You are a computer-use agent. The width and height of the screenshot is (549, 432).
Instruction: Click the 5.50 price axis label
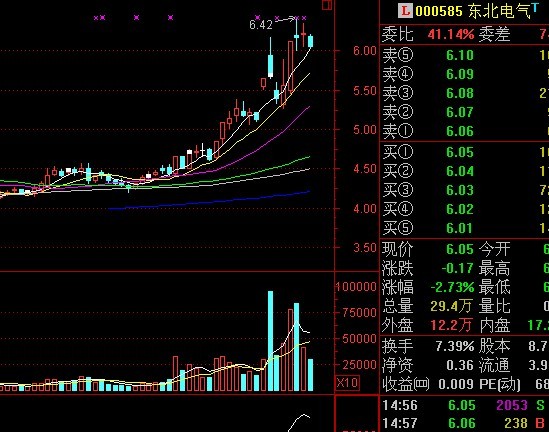click(x=364, y=91)
